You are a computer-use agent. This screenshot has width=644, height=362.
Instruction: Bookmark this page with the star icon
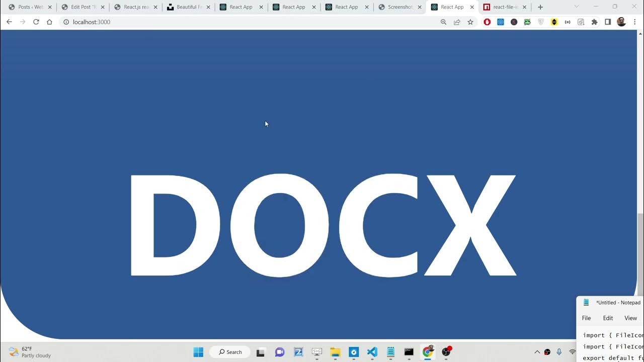pos(470,22)
